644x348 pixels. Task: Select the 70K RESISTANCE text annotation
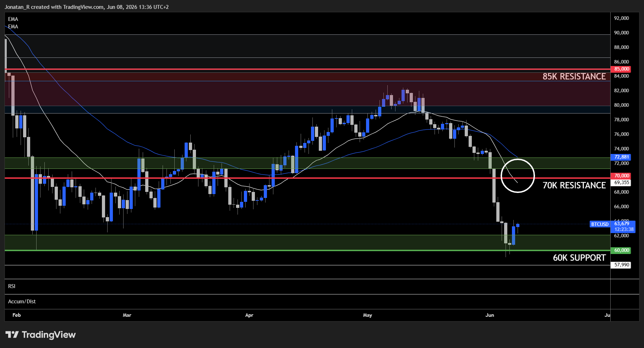tap(574, 186)
